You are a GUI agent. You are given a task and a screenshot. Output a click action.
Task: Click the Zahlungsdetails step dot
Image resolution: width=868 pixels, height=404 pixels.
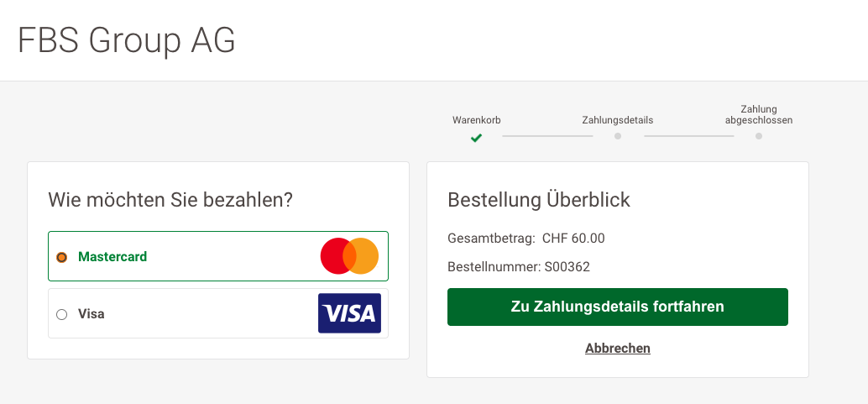point(618,136)
